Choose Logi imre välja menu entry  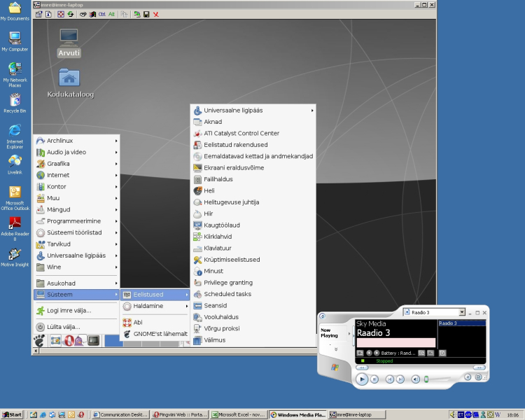coord(77,311)
